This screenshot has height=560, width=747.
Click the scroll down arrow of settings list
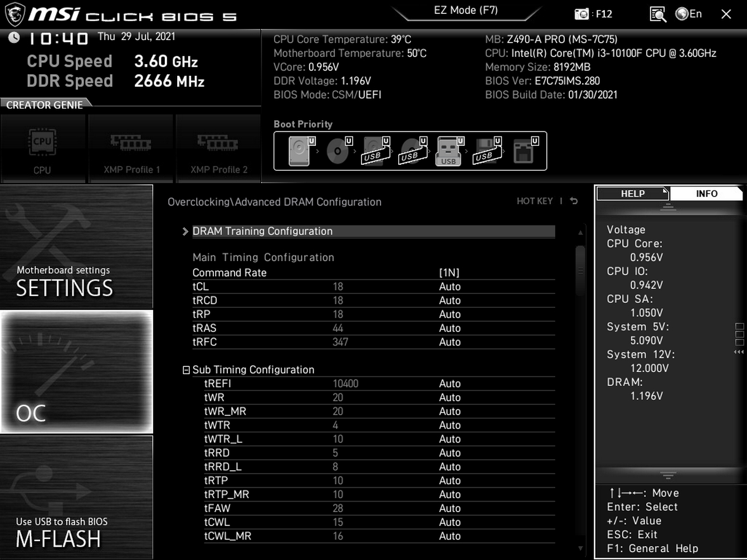(580, 548)
